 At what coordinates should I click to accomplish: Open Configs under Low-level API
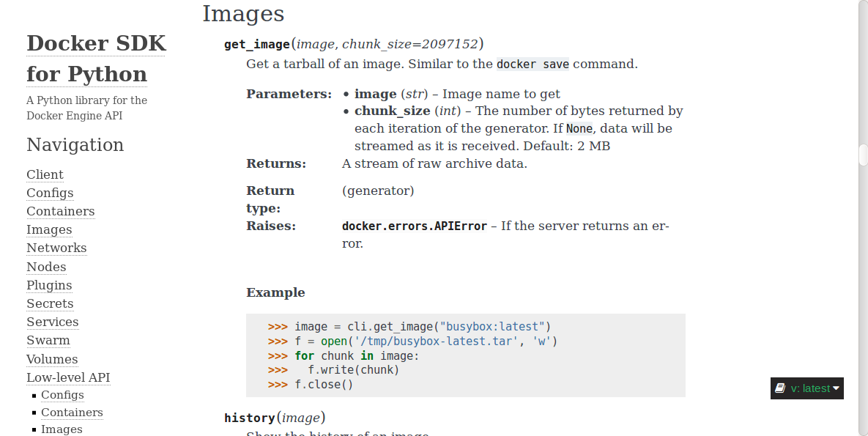coord(62,395)
